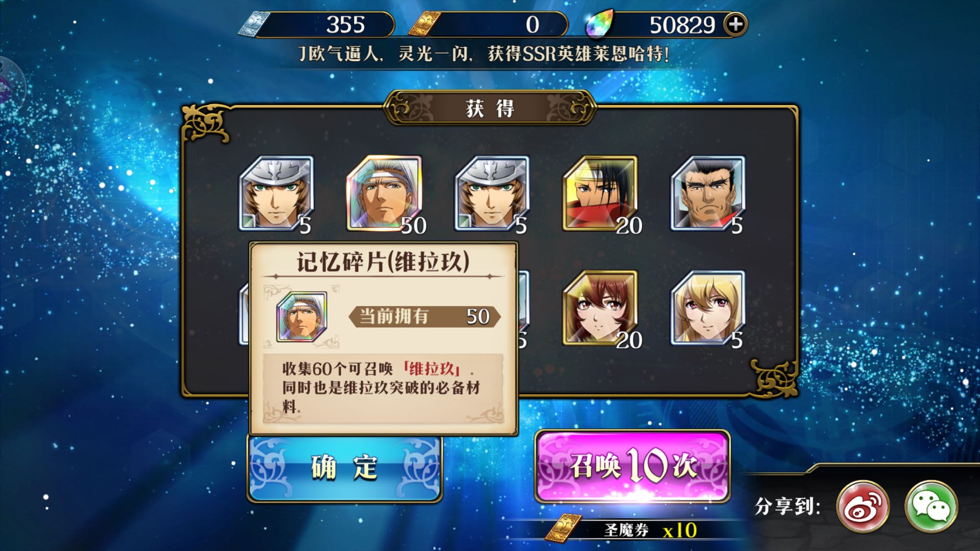Tap the blonde girl fragment icon
The height and width of the screenshot is (551, 980).
pyautogui.click(x=709, y=308)
